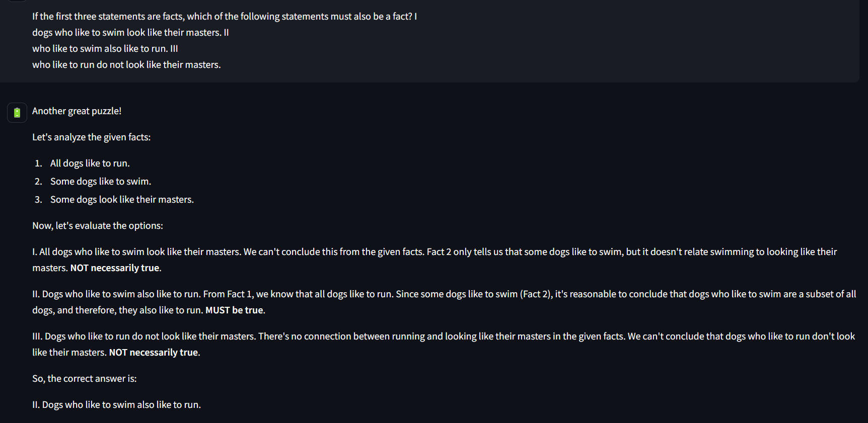
Task: Click the "Another great puzzle!" text
Action: click(77, 111)
